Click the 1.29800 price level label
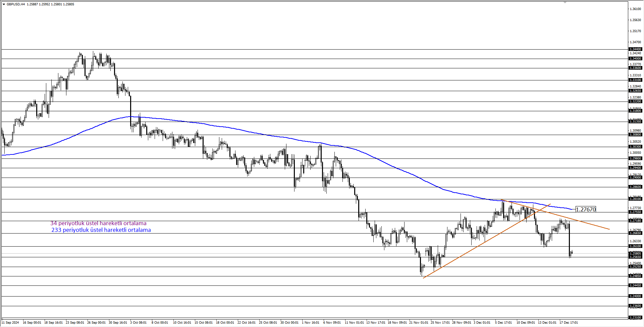This screenshot has height=327, width=644. (635, 158)
